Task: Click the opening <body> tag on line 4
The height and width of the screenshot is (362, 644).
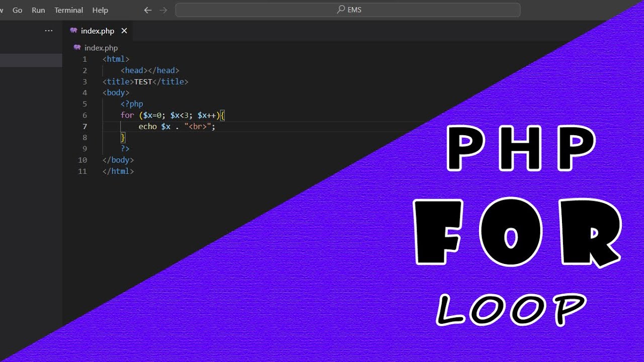Action: (116, 93)
